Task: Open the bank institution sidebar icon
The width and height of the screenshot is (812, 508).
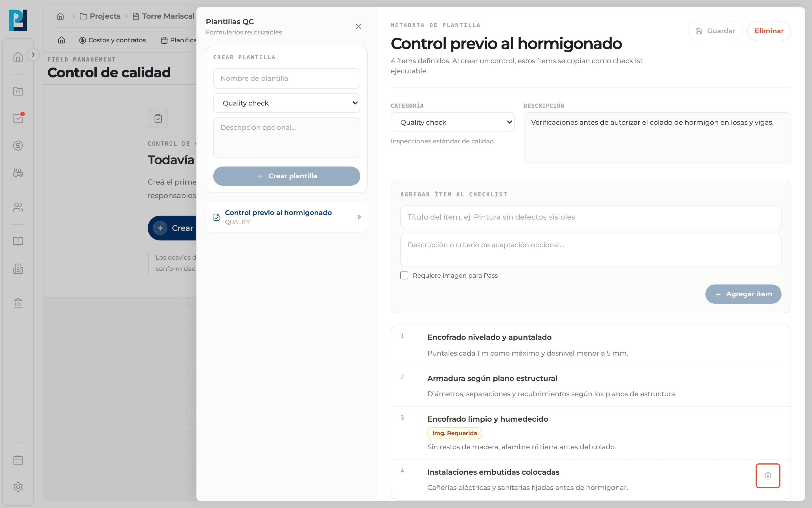Action: pos(18,303)
